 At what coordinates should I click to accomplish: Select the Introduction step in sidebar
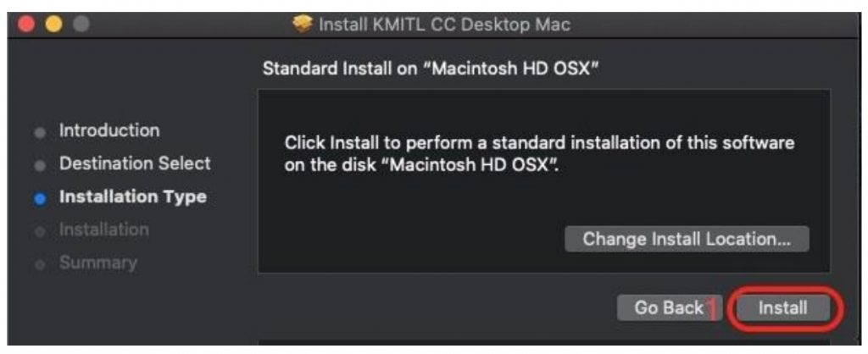[x=108, y=130]
